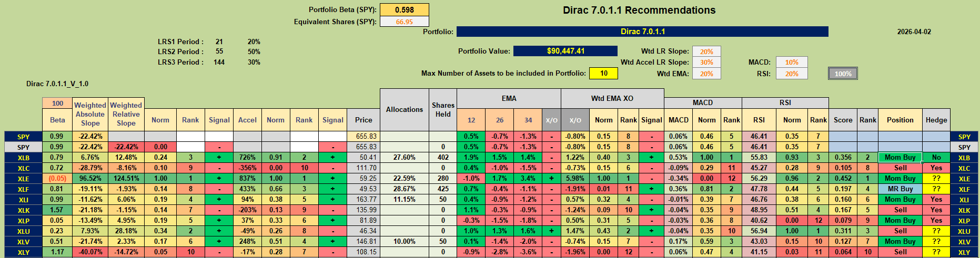980x258 pixels.
Task: Select the Max Number of Assets cell
Action: (603, 73)
